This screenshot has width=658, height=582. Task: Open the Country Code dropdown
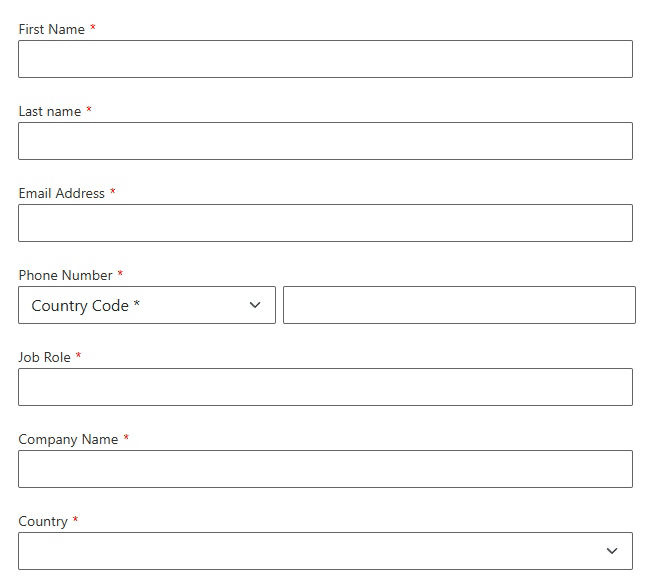pyautogui.click(x=146, y=305)
